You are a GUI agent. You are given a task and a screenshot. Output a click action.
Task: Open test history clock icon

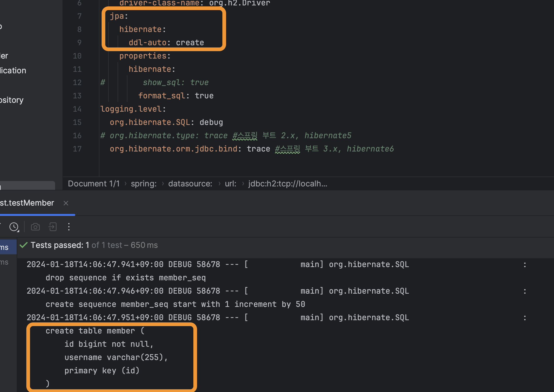14,227
